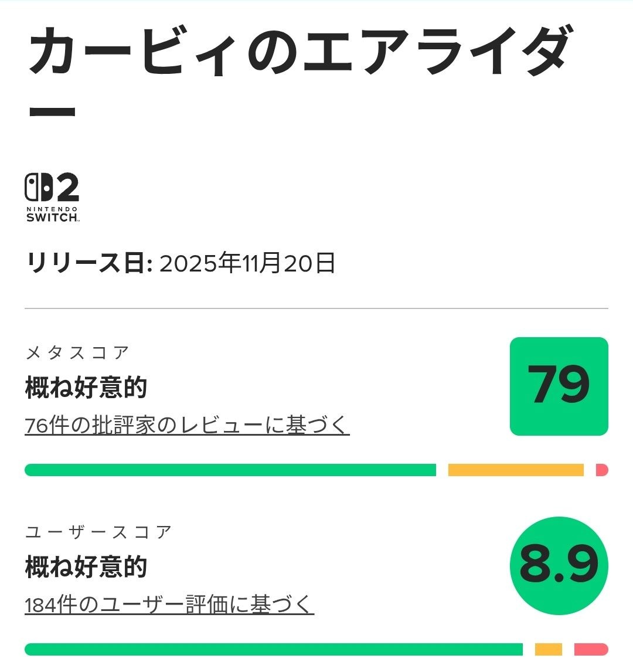Click the divider line below the release date
The width and height of the screenshot is (633, 672).
pyautogui.click(x=316, y=308)
